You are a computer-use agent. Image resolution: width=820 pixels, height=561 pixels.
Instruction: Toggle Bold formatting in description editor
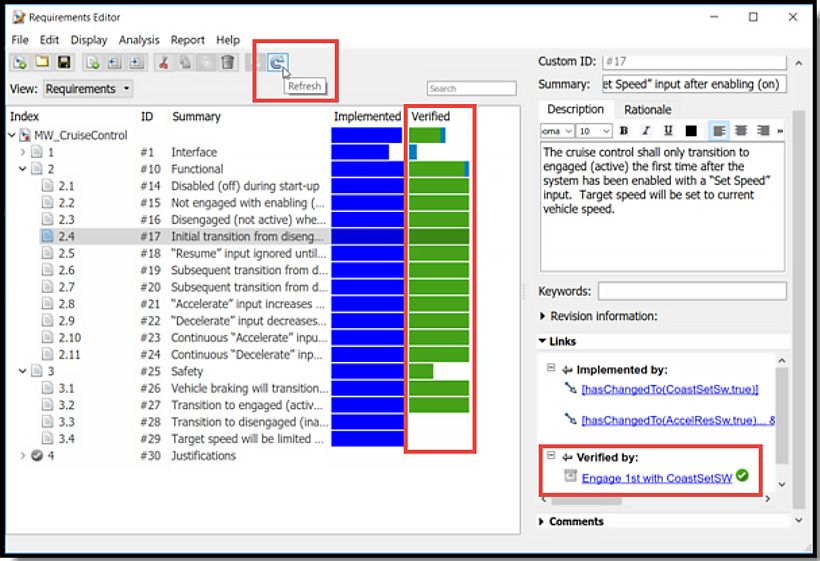(x=624, y=131)
